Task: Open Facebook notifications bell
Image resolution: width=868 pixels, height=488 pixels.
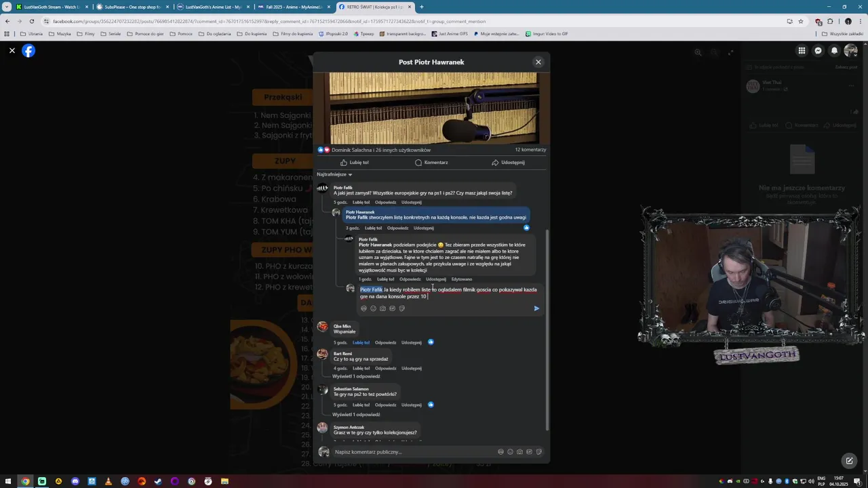Action: (x=834, y=51)
